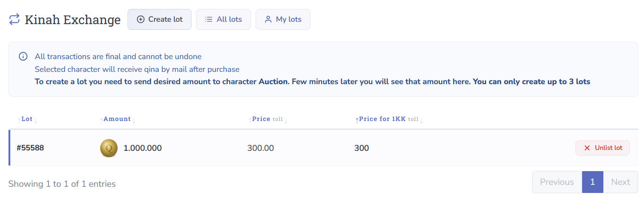Click the 'Showing 1 to 1' entries text
Screen dimensions: 644x200
62,183
